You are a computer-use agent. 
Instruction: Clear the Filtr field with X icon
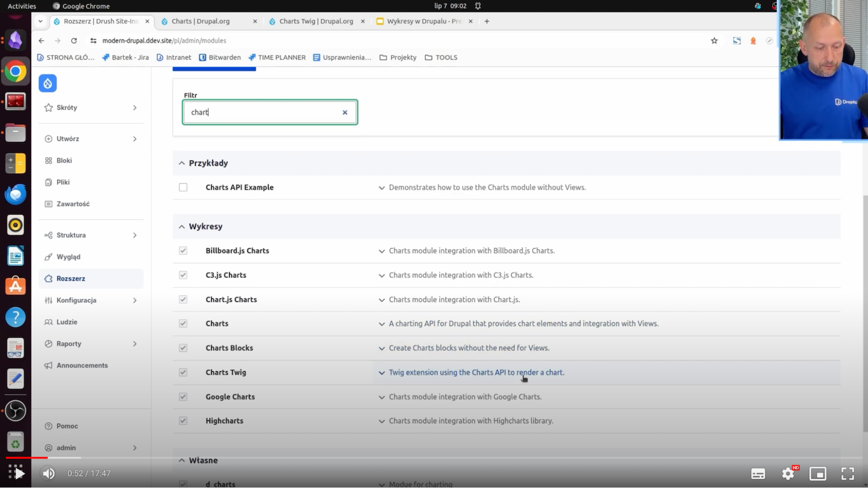(345, 112)
